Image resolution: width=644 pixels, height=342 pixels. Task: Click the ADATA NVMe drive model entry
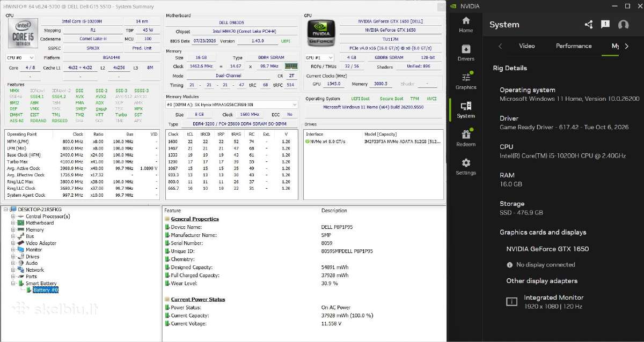402,142
